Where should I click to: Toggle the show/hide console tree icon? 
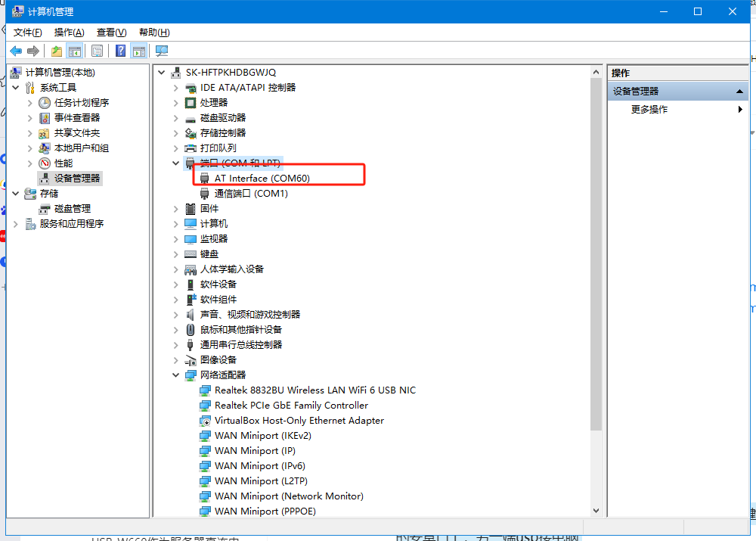[74, 51]
